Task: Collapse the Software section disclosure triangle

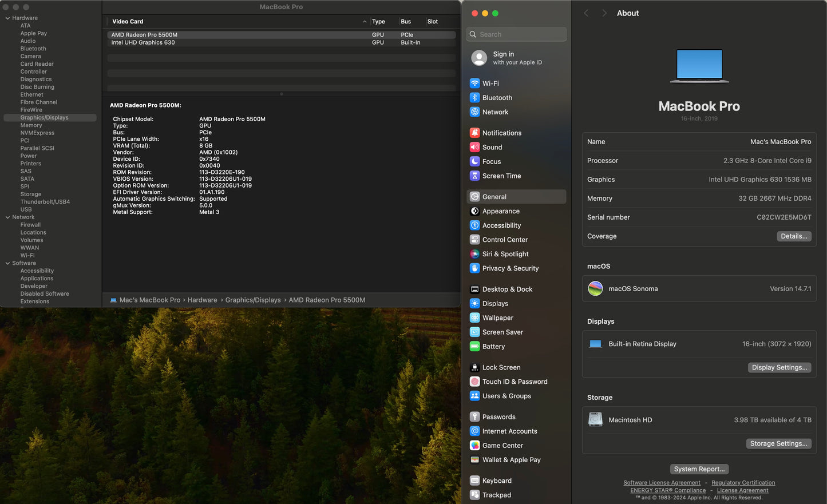Action: 7,263
